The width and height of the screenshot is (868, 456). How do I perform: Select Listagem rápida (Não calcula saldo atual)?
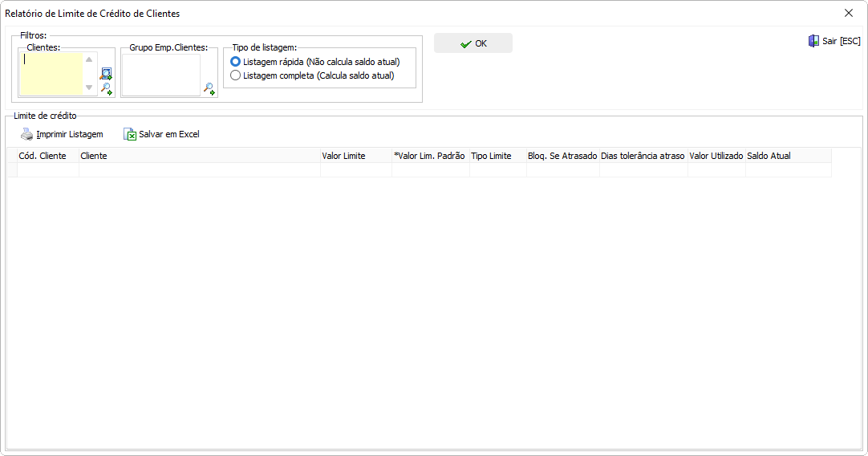(315, 62)
